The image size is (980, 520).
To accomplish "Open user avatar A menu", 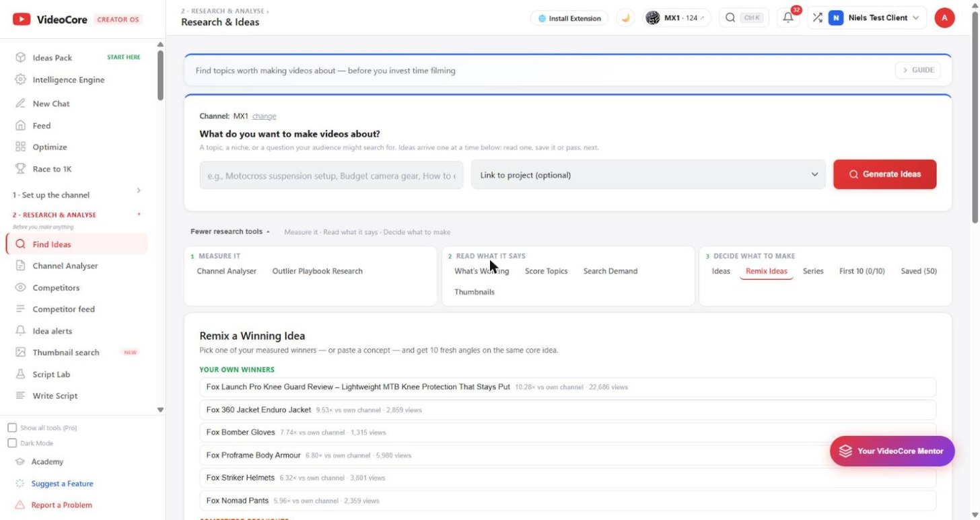I will (x=944, y=18).
